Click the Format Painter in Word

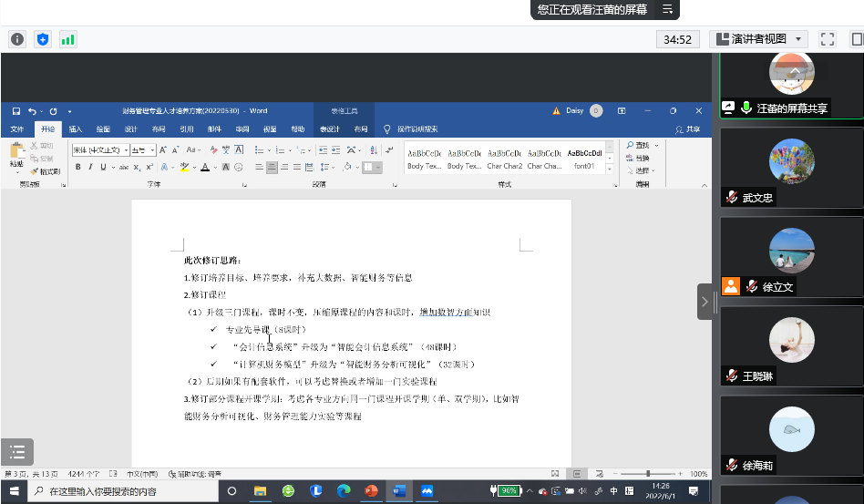(45, 171)
